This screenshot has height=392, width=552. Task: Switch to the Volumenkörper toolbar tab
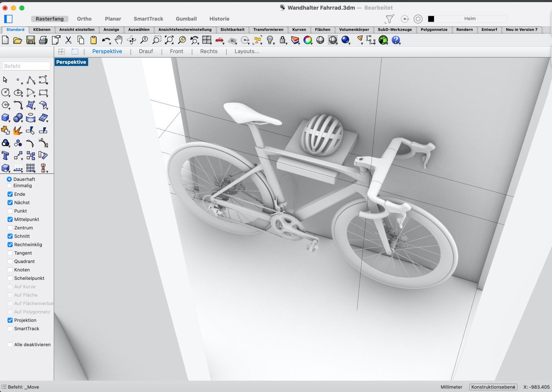pyautogui.click(x=354, y=30)
